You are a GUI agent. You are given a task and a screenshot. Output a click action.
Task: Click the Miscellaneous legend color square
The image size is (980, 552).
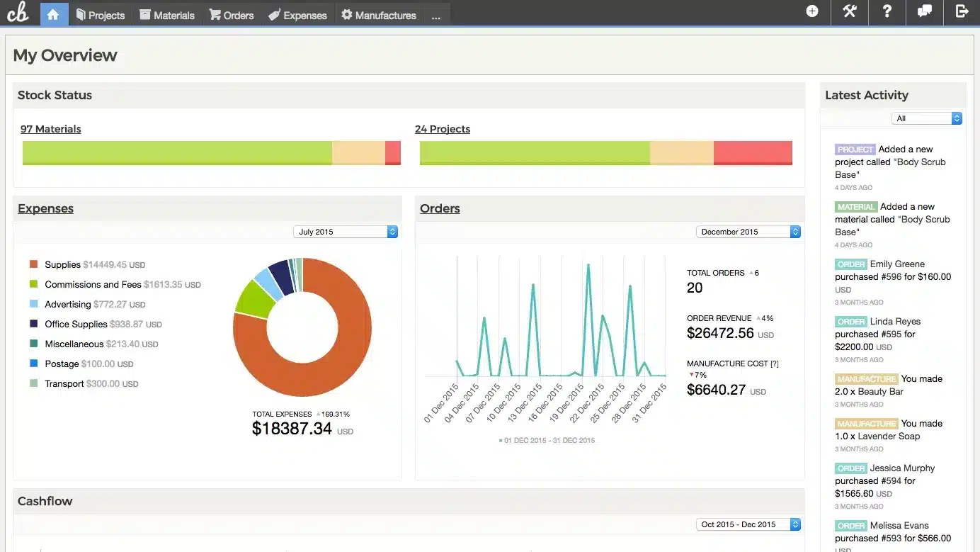[x=33, y=344]
